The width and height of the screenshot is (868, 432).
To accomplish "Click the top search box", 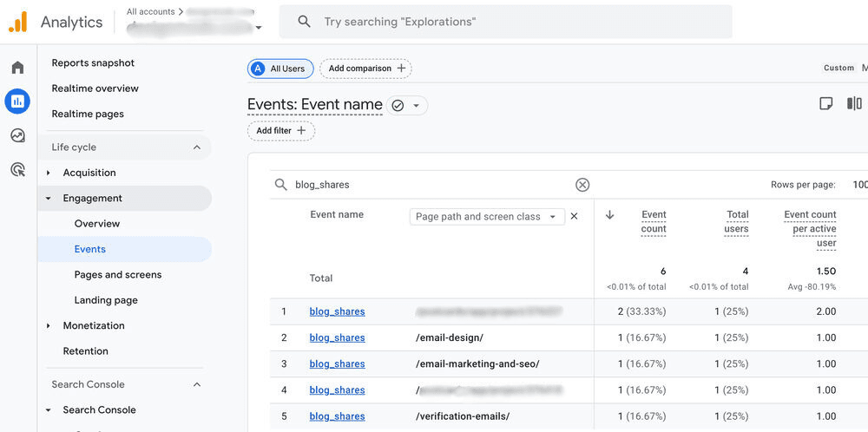I will pos(505,22).
